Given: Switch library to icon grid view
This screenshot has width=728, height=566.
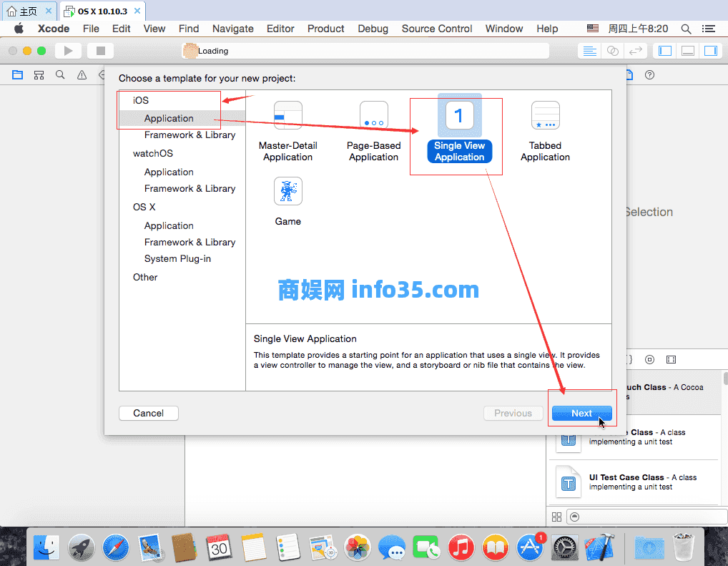Looking at the screenshot, I should 556,517.
